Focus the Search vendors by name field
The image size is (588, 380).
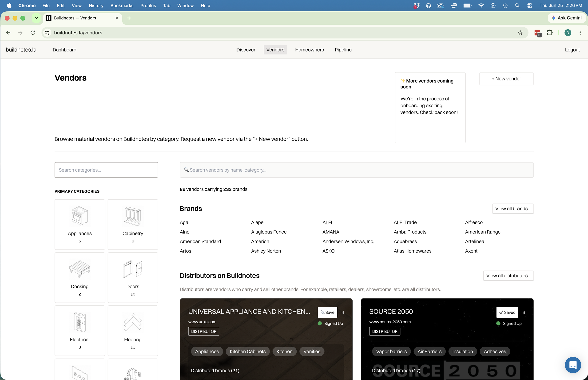[x=357, y=170]
